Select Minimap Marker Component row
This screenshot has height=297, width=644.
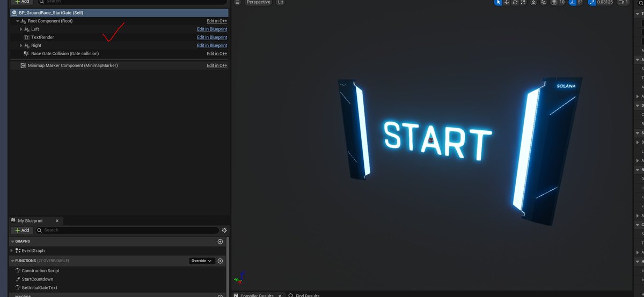coord(119,65)
